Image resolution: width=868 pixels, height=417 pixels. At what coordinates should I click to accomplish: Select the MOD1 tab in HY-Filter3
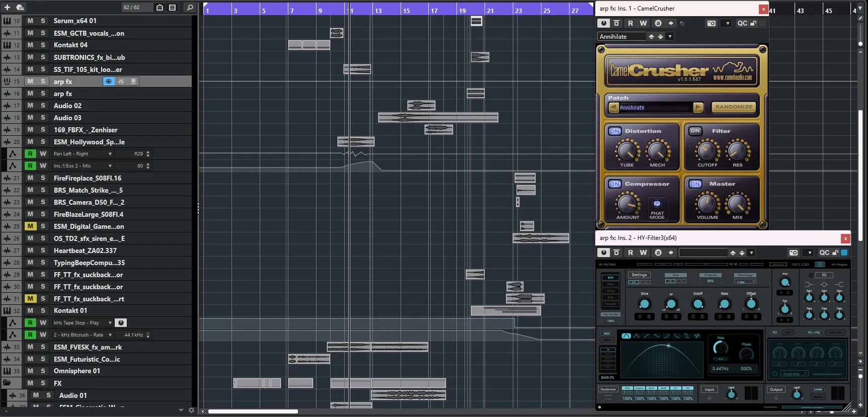[x=607, y=333]
